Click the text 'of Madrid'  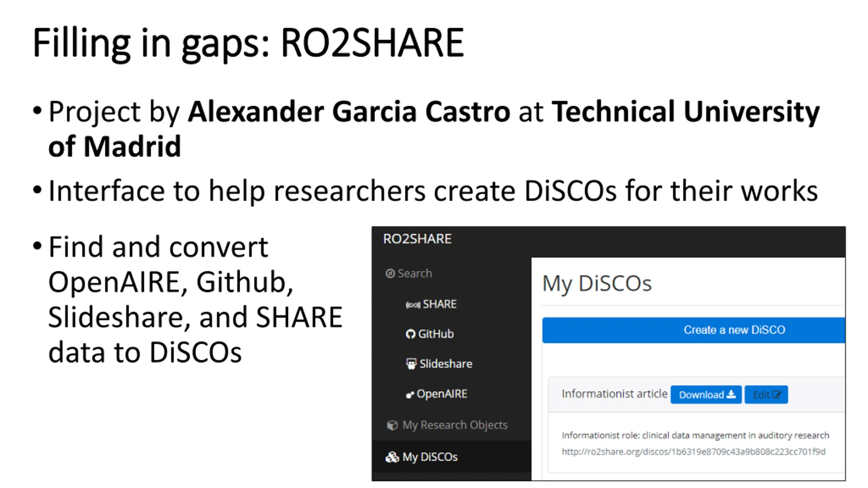coord(115,147)
